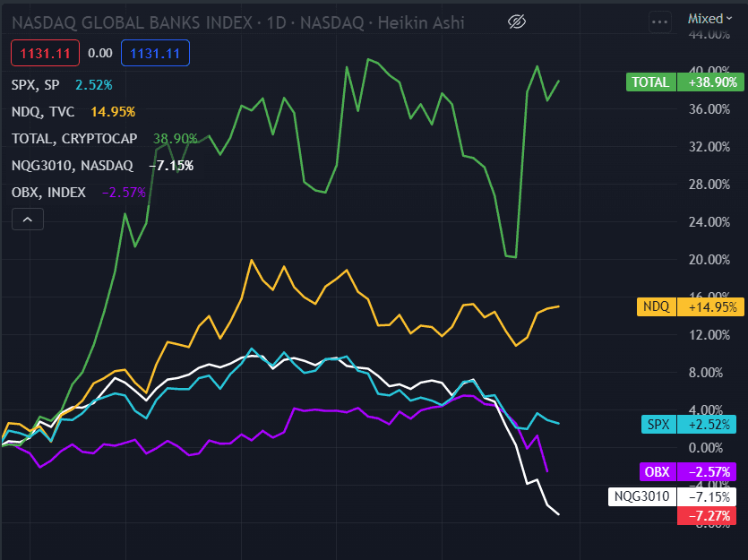
Task: Collapse the indicator legend with chevron
Action: 27,219
